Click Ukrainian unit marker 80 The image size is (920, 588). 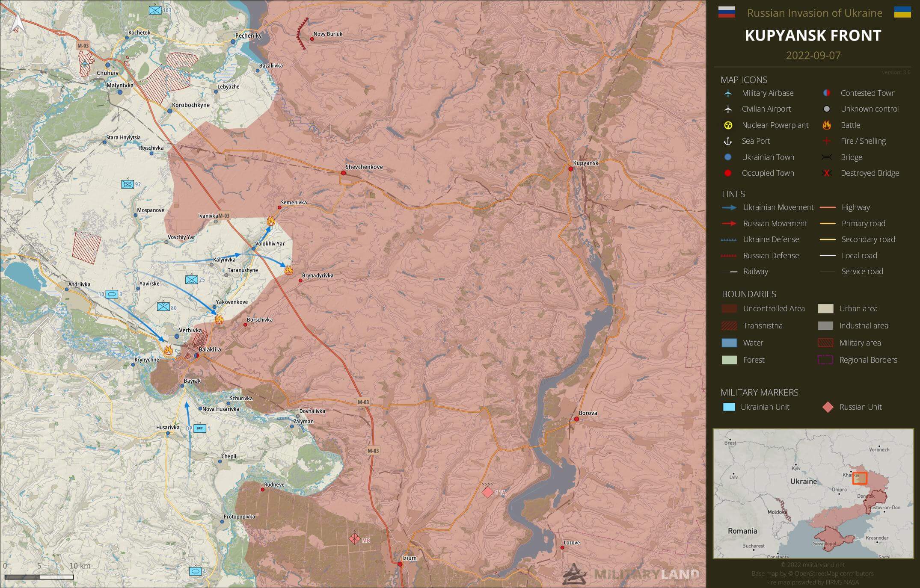[163, 307]
